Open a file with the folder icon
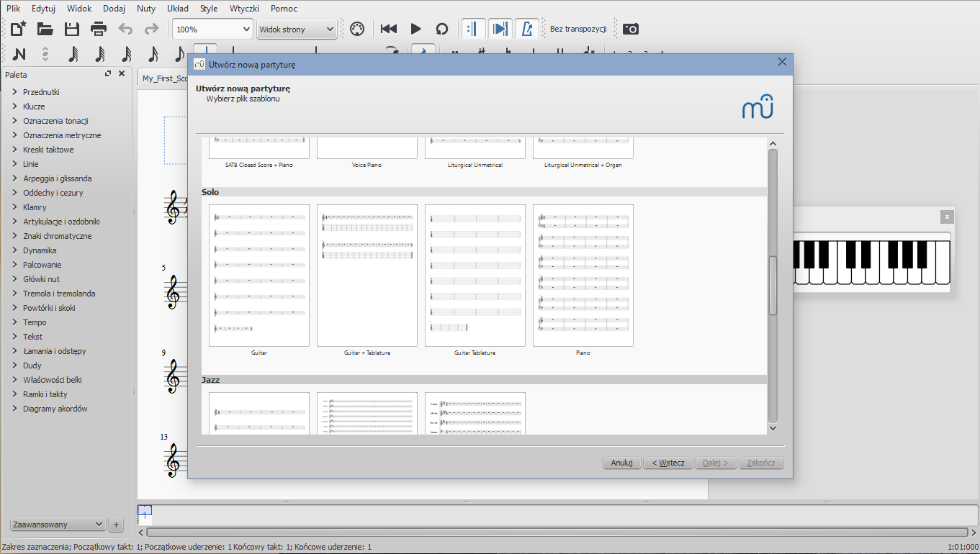The height and width of the screenshot is (554, 980). (45, 29)
